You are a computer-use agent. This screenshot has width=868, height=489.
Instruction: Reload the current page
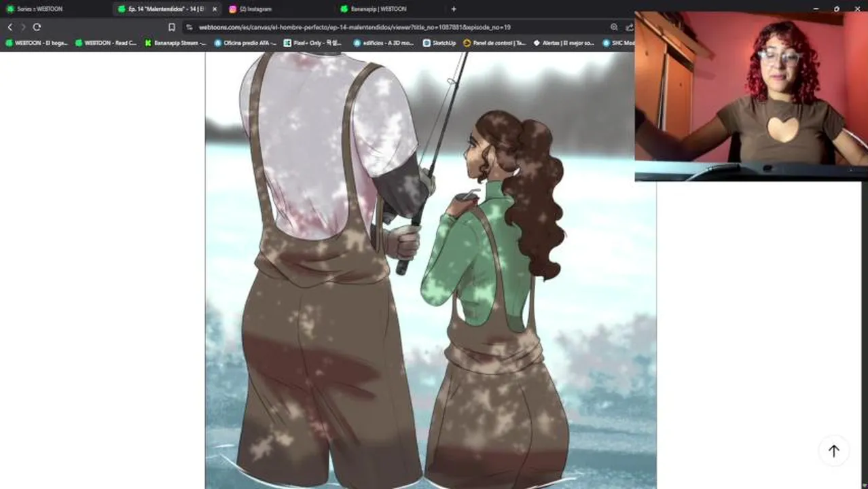(x=37, y=27)
